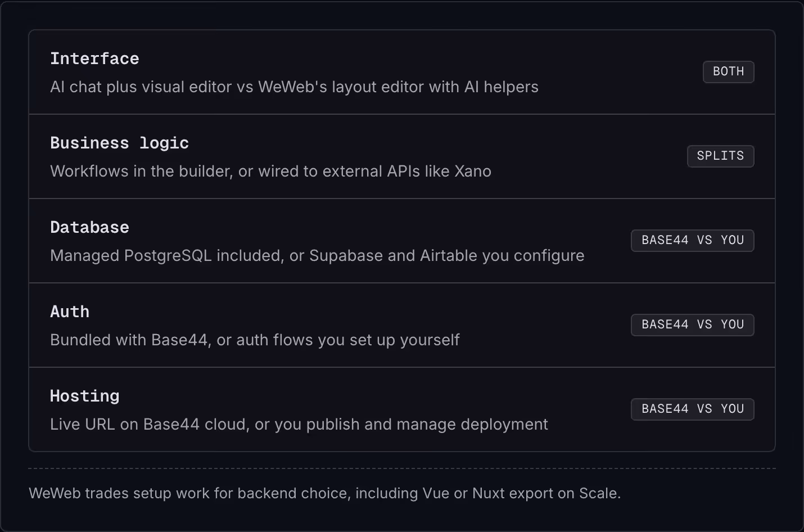804x532 pixels.
Task: Select the BOTH badge in Interface row
Action: [728, 71]
